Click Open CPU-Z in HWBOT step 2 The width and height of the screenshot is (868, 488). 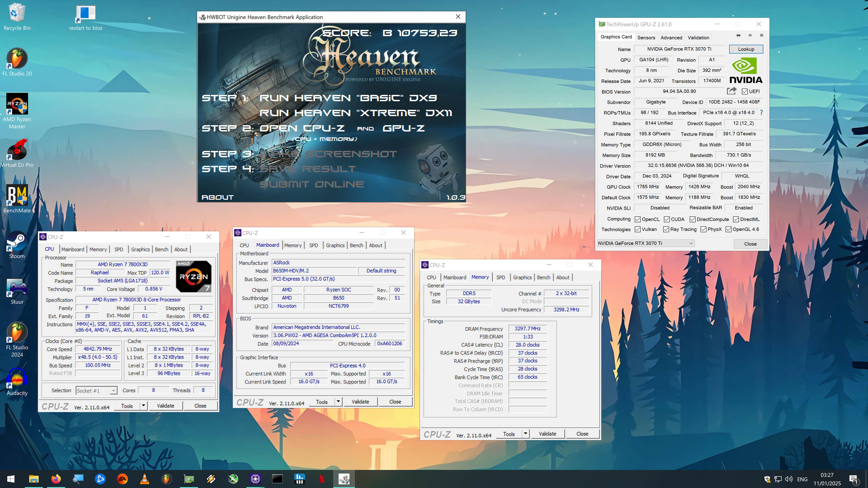point(302,128)
